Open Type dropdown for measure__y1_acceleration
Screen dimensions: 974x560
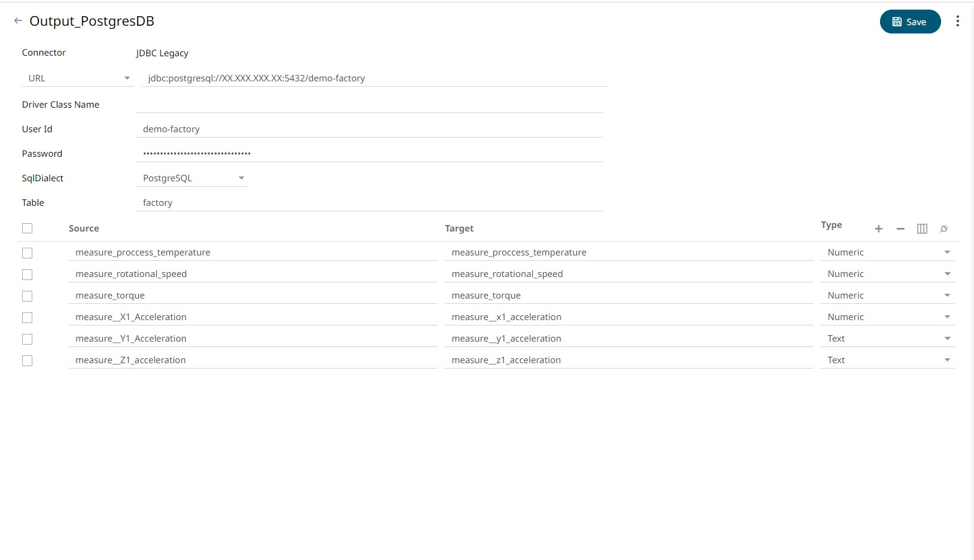[x=887, y=339]
